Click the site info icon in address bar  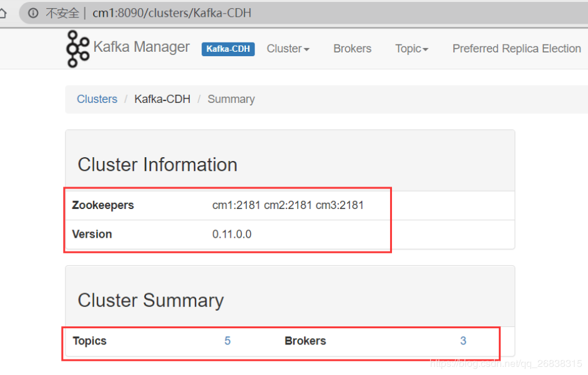pyautogui.click(x=33, y=13)
